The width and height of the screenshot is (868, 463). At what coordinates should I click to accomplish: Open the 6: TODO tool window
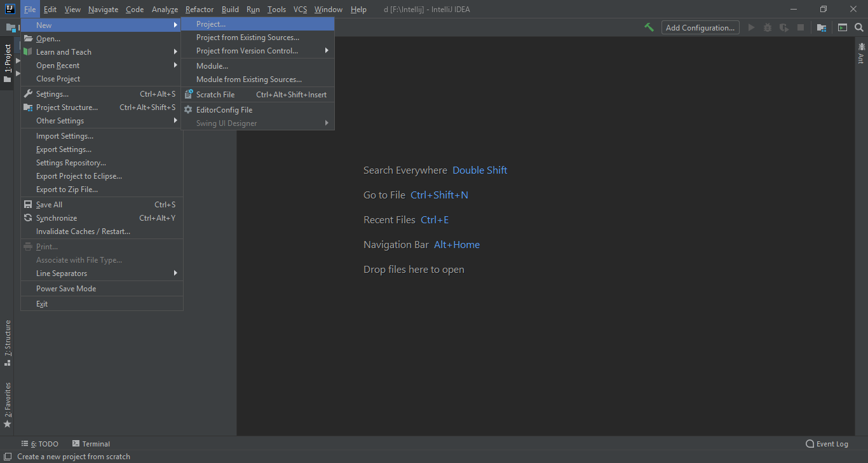(39, 444)
